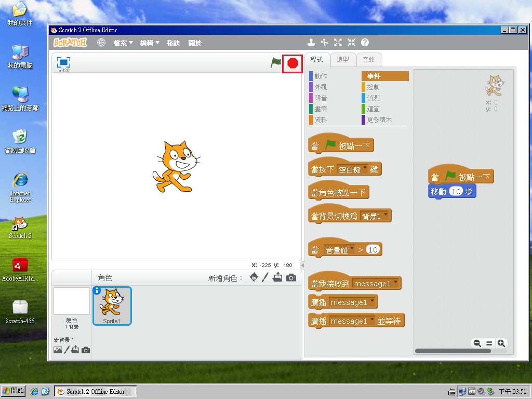Select the 畫筆 block category
The width and height of the screenshot is (532, 399).
pyautogui.click(x=318, y=109)
